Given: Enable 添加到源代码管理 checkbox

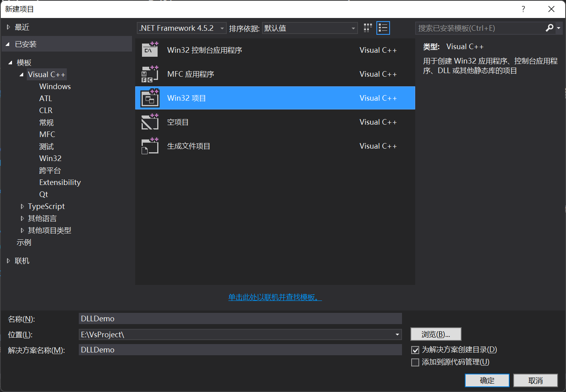Looking at the screenshot, I should coord(415,362).
